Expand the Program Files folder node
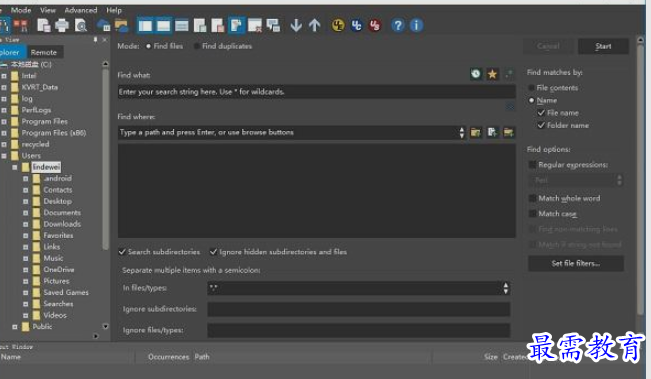Image resolution: width=651 pixels, height=379 pixels. (4, 122)
